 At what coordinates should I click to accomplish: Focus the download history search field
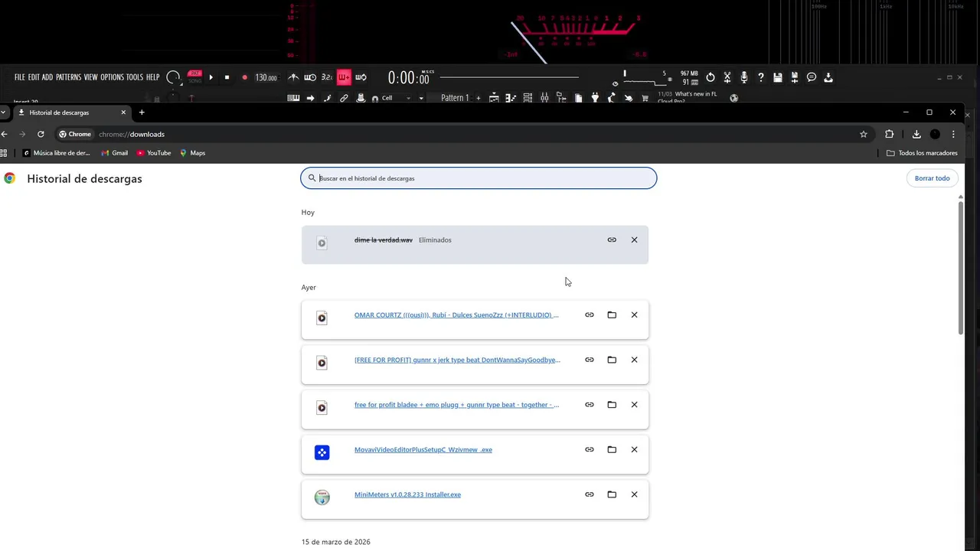tap(479, 178)
